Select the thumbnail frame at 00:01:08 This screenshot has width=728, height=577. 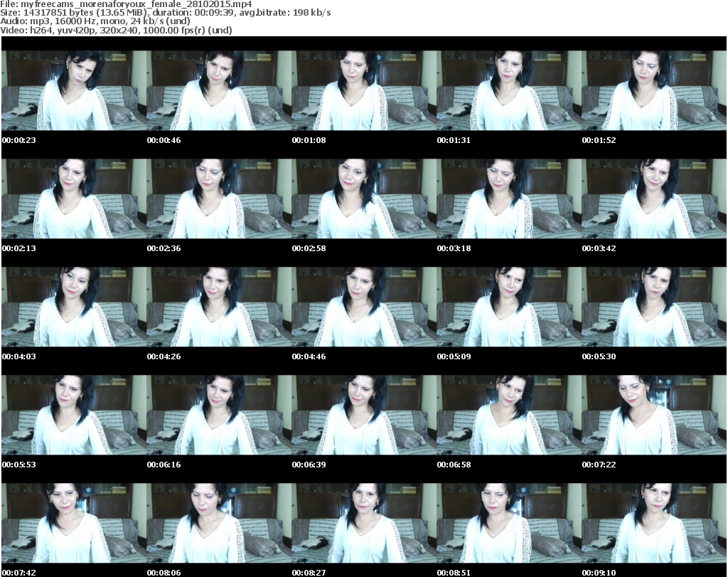(x=364, y=90)
